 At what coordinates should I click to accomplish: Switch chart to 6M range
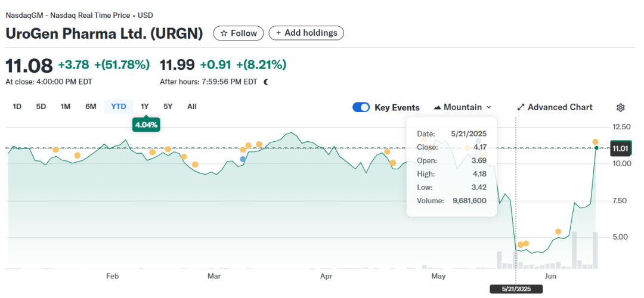pos(91,107)
